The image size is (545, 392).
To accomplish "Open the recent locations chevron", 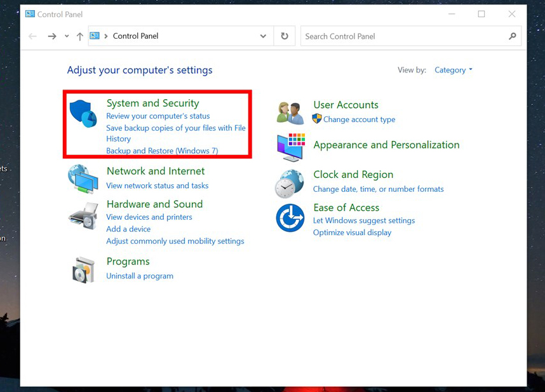I will click(x=67, y=36).
